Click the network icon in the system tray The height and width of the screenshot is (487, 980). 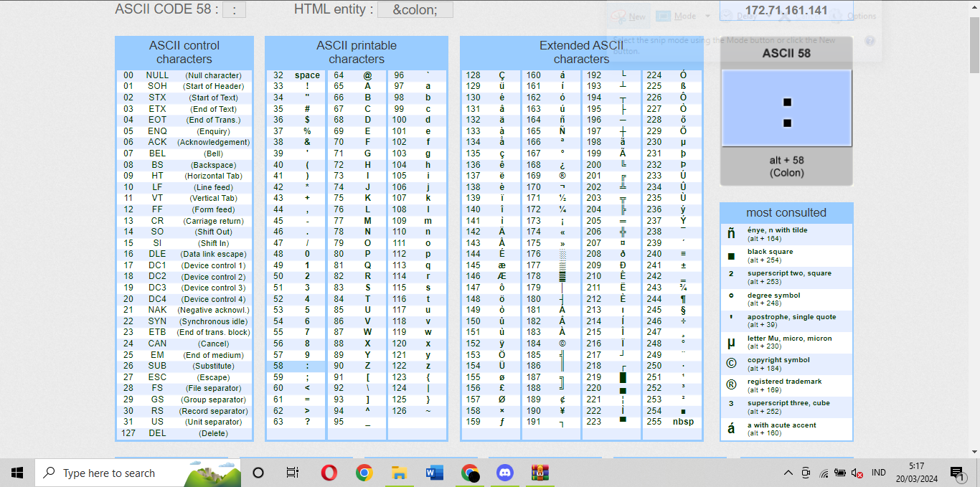(824, 473)
